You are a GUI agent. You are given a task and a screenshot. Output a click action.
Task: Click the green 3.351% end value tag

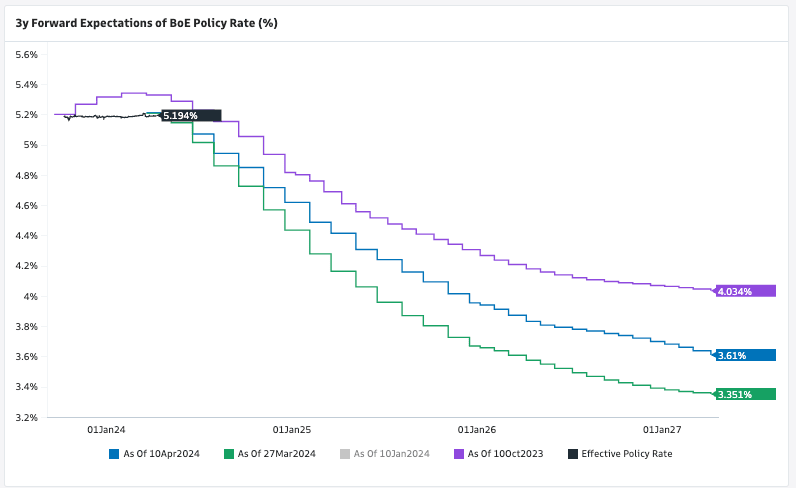[x=746, y=394]
